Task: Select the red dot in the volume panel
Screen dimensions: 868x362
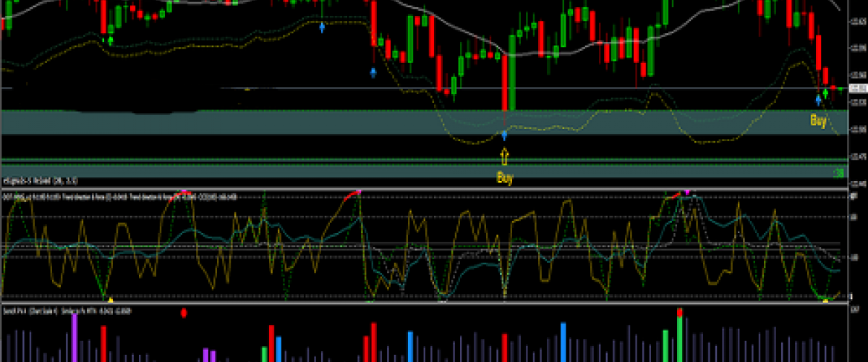Action: [x=184, y=313]
